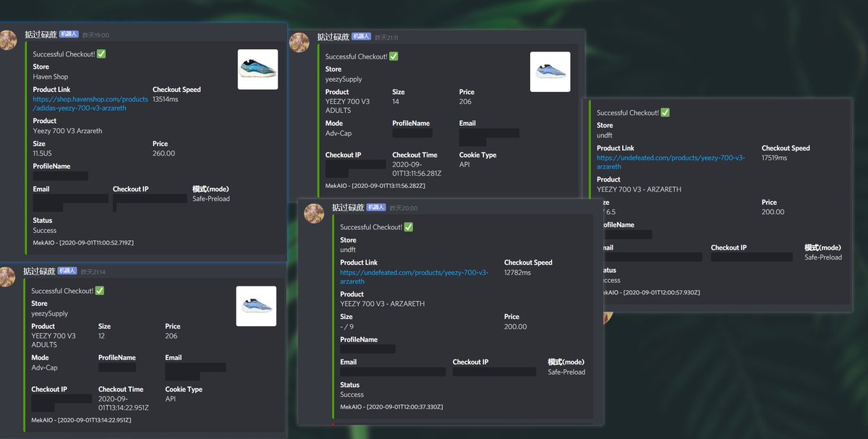The image size is (868, 439).
Task: Click the Haven Shop store name
Action: (x=51, y=77)
